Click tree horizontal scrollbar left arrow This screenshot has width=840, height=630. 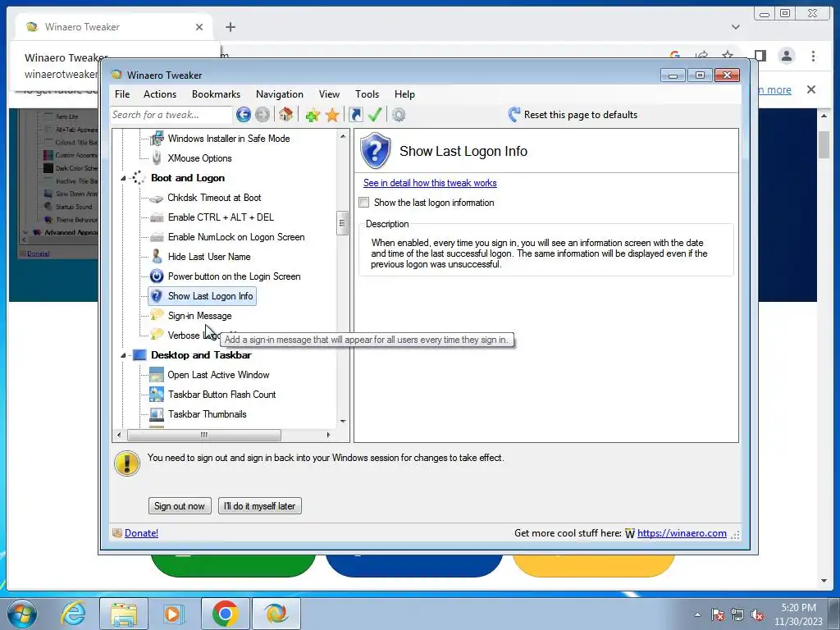tap(119, 435)
